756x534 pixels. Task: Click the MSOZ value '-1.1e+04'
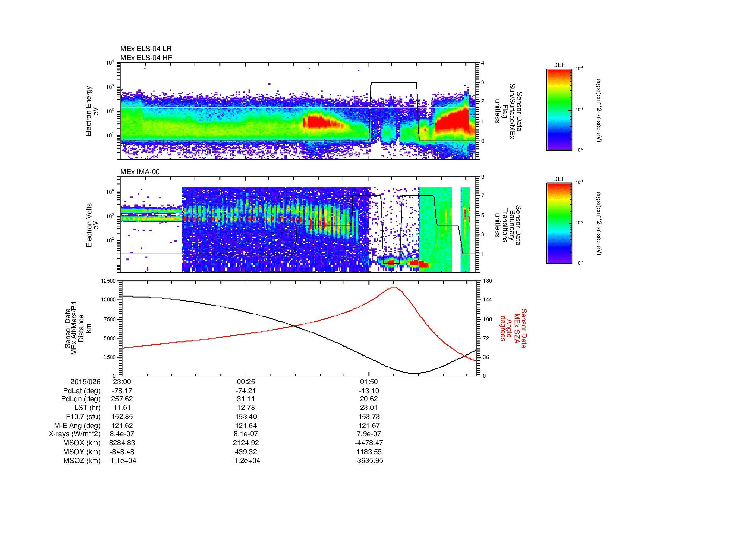click(x=122, y=461)
